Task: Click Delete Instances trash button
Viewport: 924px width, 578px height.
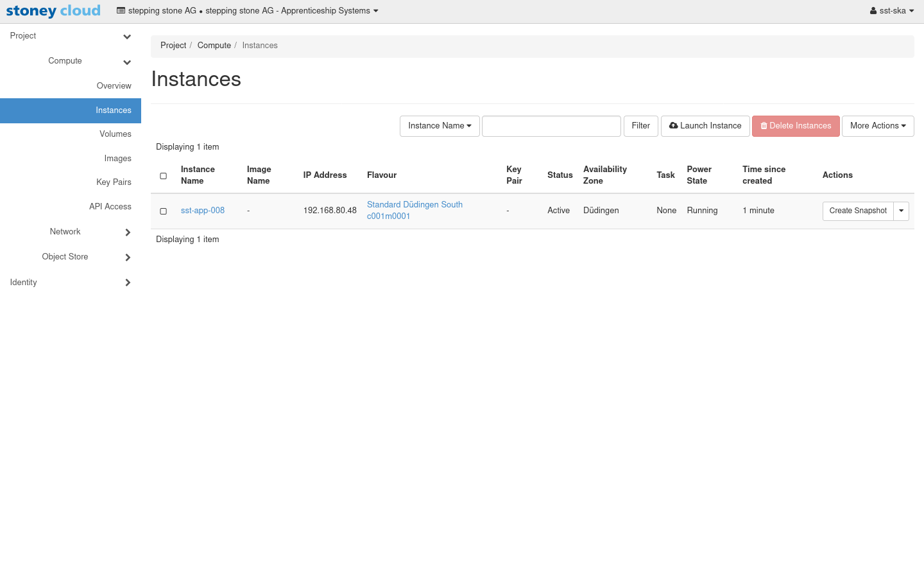Action: (796, 126)
